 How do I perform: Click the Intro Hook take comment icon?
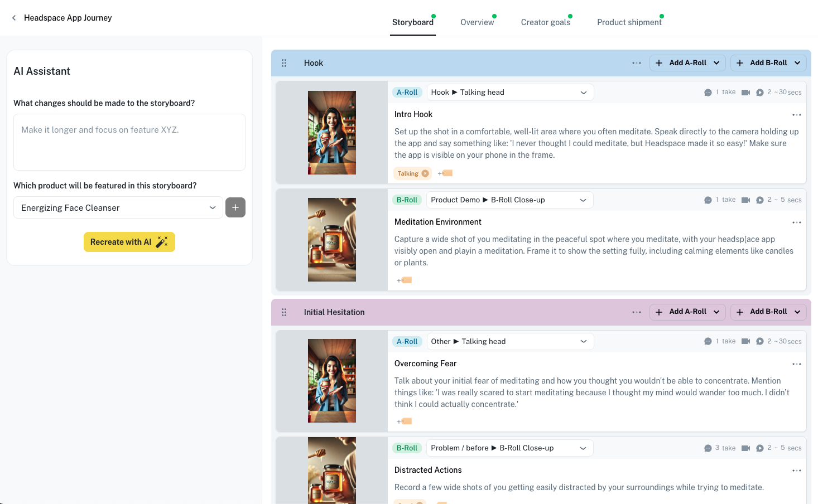[x=708, y=93]
